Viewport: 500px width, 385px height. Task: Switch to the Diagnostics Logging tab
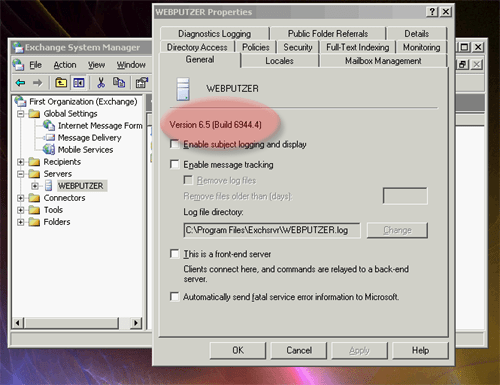(x=214, y=34)
